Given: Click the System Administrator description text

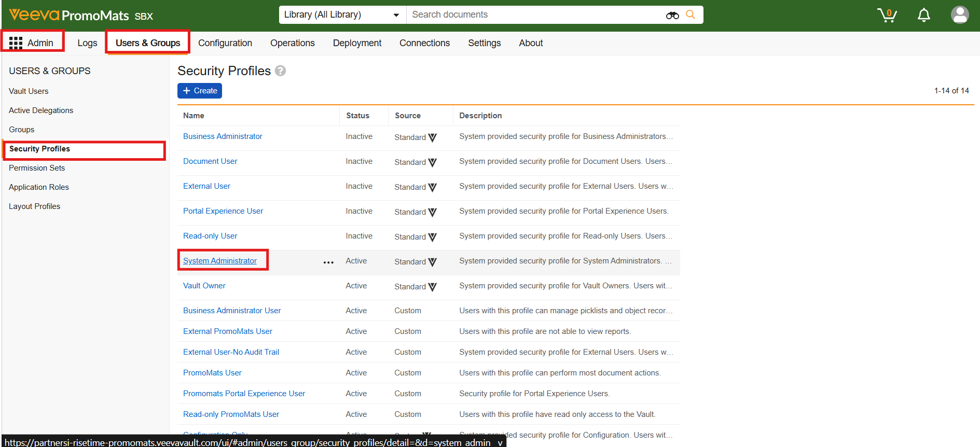Looking at the screenshot, I should pos(565,261).
